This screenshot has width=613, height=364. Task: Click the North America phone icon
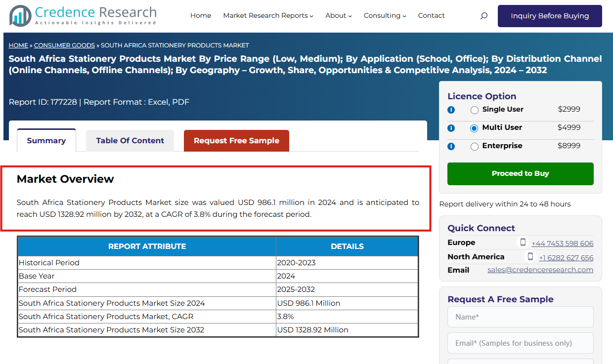click(530, 257)
